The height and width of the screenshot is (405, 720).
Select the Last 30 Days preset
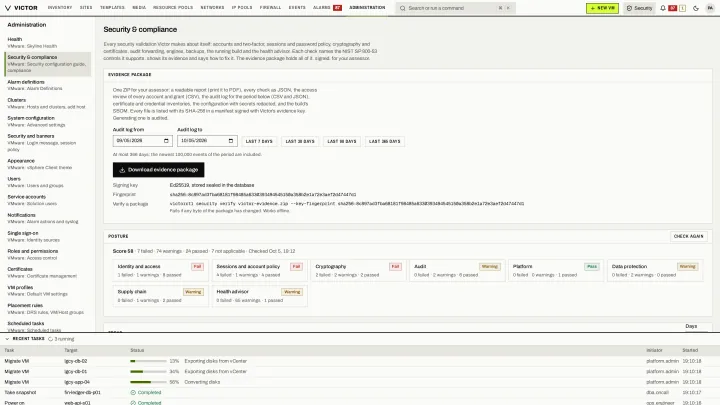pyautogui.click(x=300, y=141)
